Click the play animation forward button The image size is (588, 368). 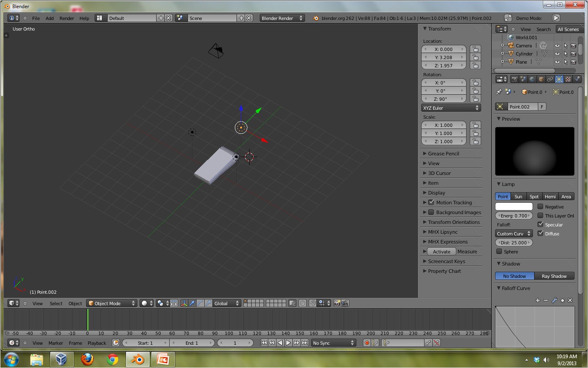click(288, 343)
